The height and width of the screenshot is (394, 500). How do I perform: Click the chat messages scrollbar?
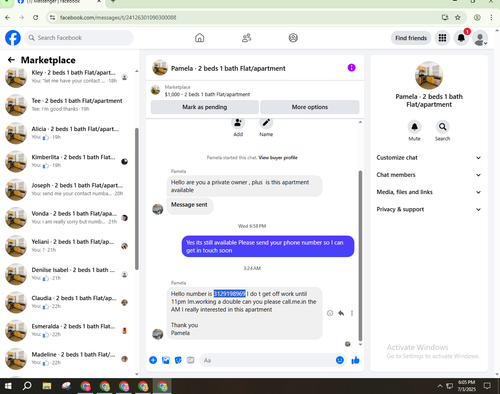(360, 256)
